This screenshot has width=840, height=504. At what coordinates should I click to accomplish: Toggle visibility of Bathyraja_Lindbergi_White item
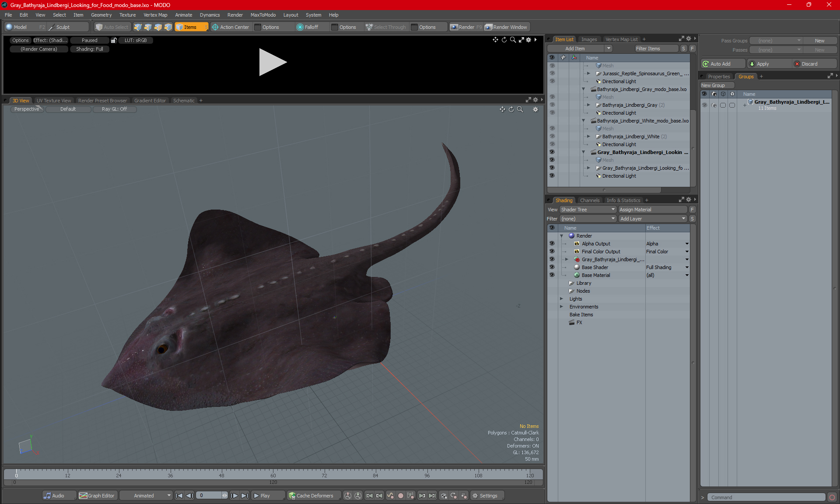552,136
